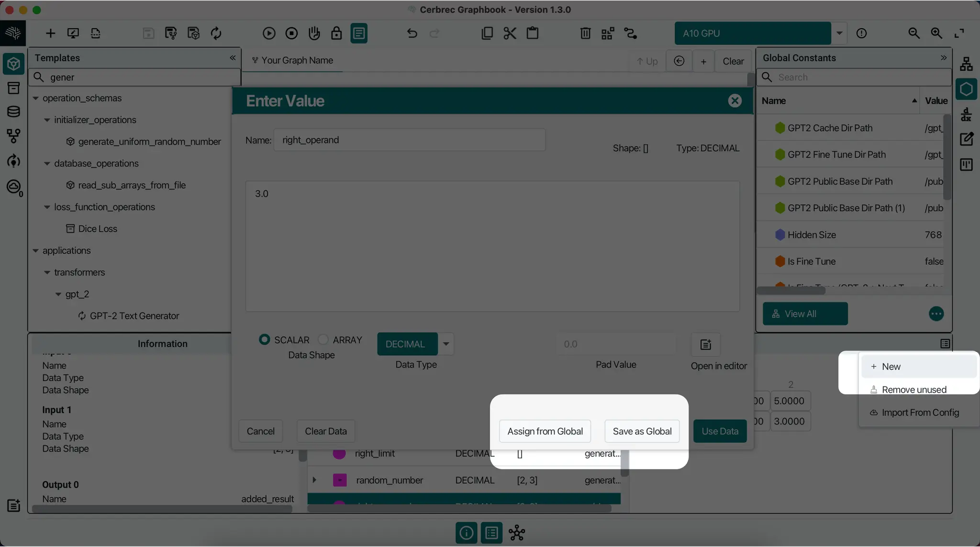Open the DECIMAL data type dropdown

click(x=446, y=344)
